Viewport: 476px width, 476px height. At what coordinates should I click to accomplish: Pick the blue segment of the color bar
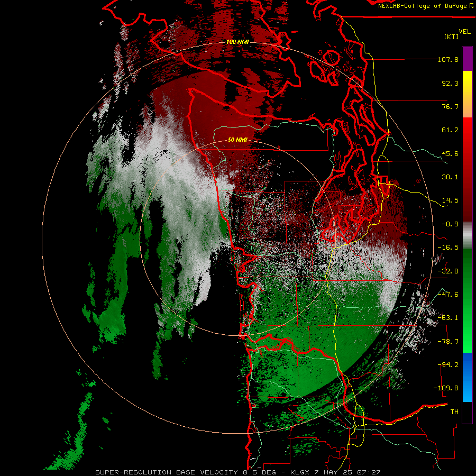click(467, 377)
